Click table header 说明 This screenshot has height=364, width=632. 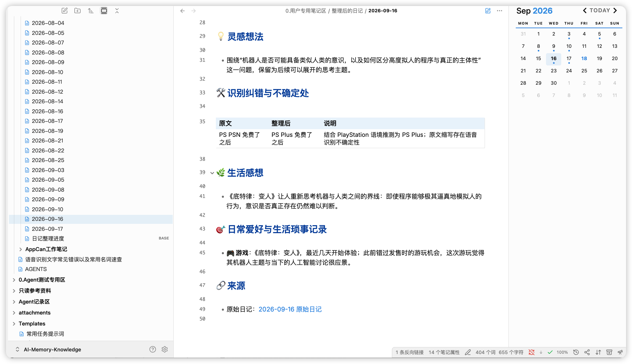pyautogui.click(x=330, y=123)
